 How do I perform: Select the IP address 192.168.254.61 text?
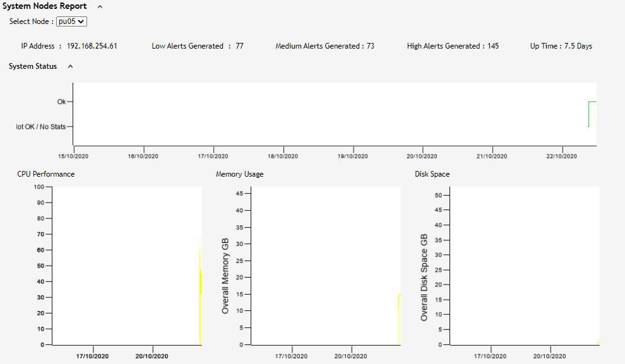click(92, 46)
